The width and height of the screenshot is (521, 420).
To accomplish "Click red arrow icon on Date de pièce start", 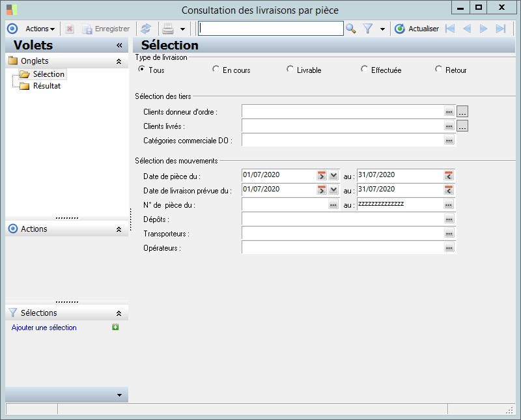I will click(321, 175).
